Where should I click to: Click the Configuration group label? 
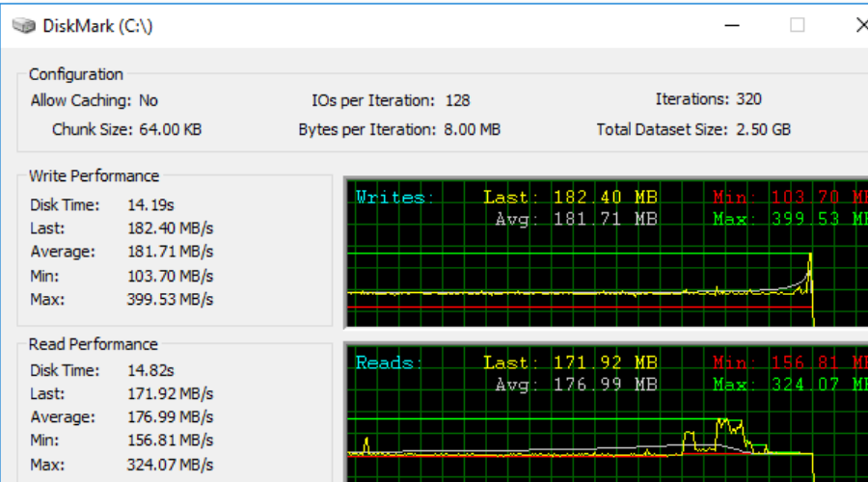click(x=76, y=74)
